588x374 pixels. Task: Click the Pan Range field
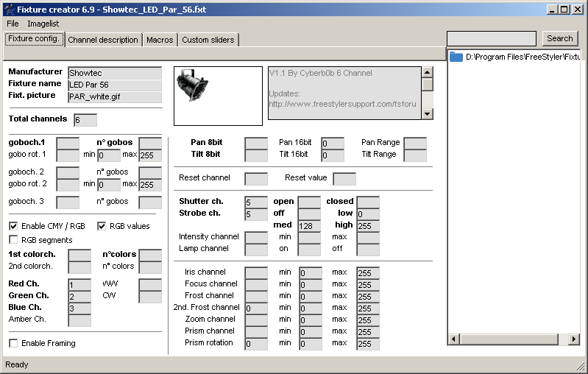(415, 144)
